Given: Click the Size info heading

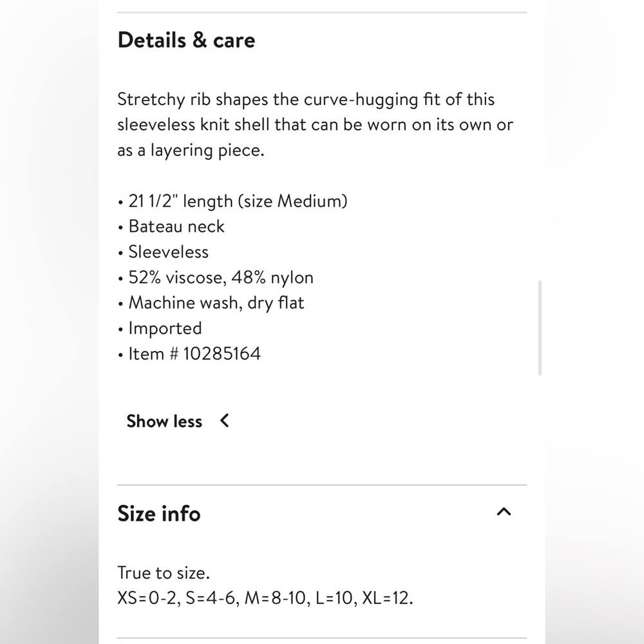Looking at the screenshot, I should click(159, 513).
